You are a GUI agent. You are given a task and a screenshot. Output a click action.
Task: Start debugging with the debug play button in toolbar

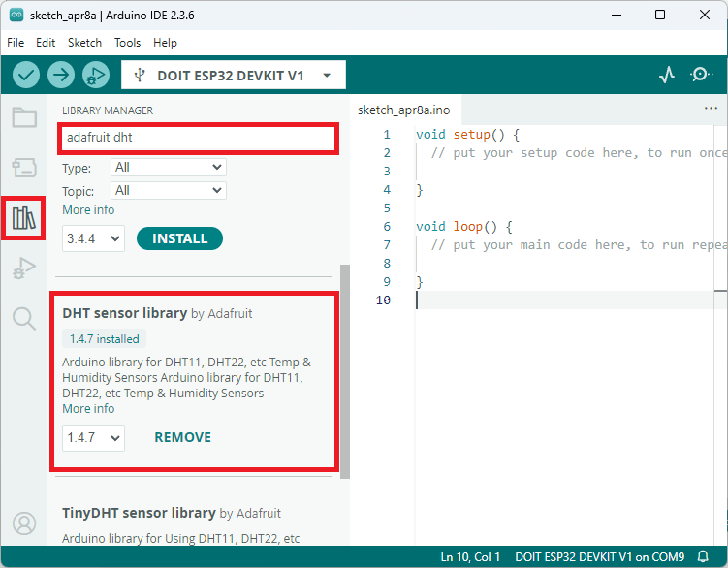click(x=96, y=75)
